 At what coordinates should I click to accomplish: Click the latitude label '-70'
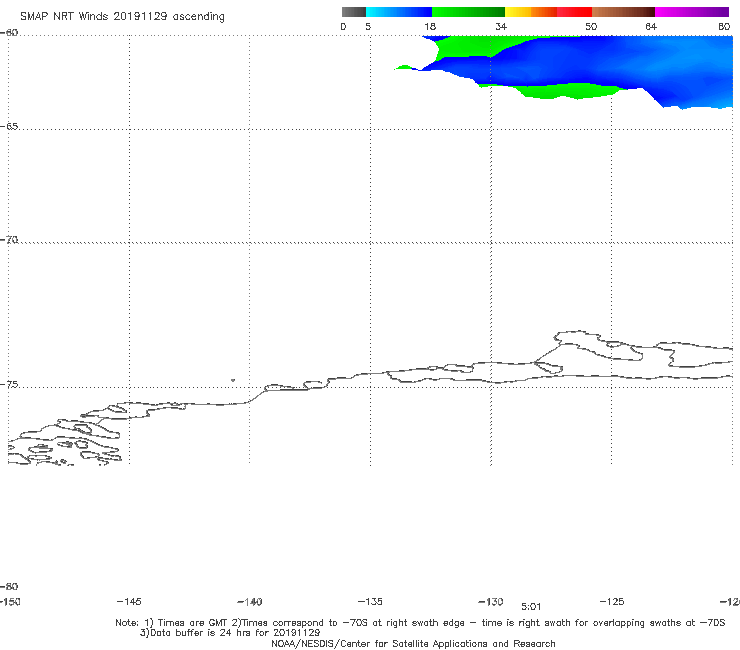pos(9,239)
